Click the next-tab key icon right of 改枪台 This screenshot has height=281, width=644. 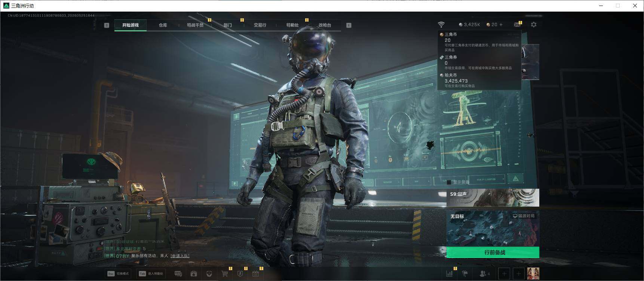pyautogui.click(x=349, y=25)
